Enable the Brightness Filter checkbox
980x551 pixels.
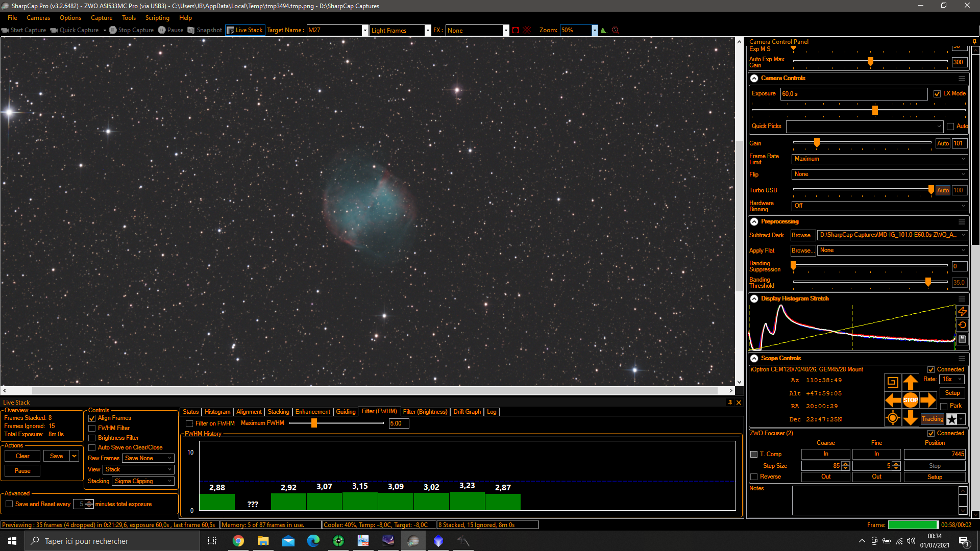pyautogui.click(x=92, y=438)
